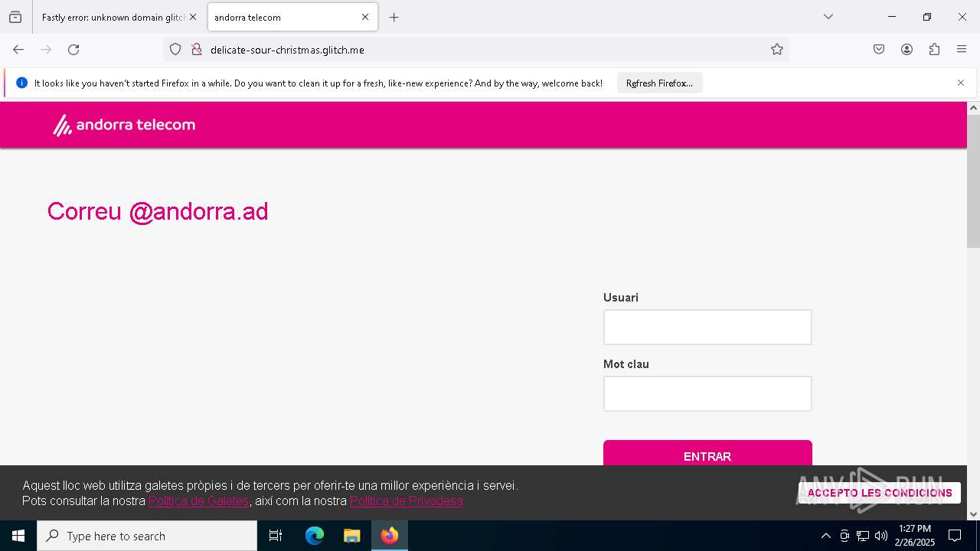The width and height of the screenshot is (980, 551).
Task: Save page to Pocket
Action: point(879,50)
